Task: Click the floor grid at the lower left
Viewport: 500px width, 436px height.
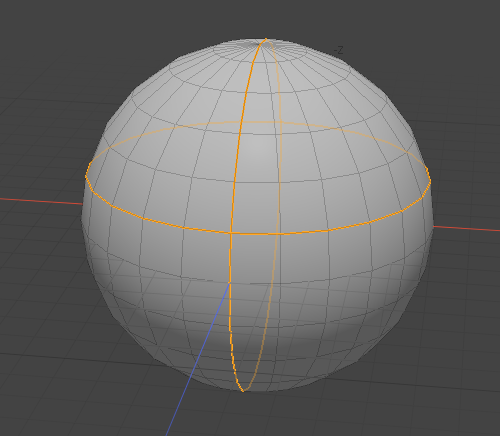Action: (x=50, y=383)
